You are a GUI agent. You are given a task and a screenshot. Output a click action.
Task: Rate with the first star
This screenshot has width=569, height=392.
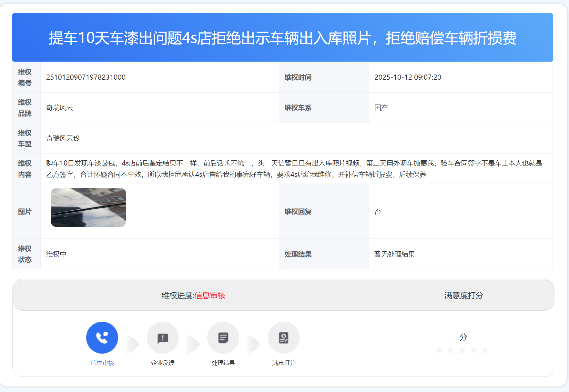pos(439,350)
